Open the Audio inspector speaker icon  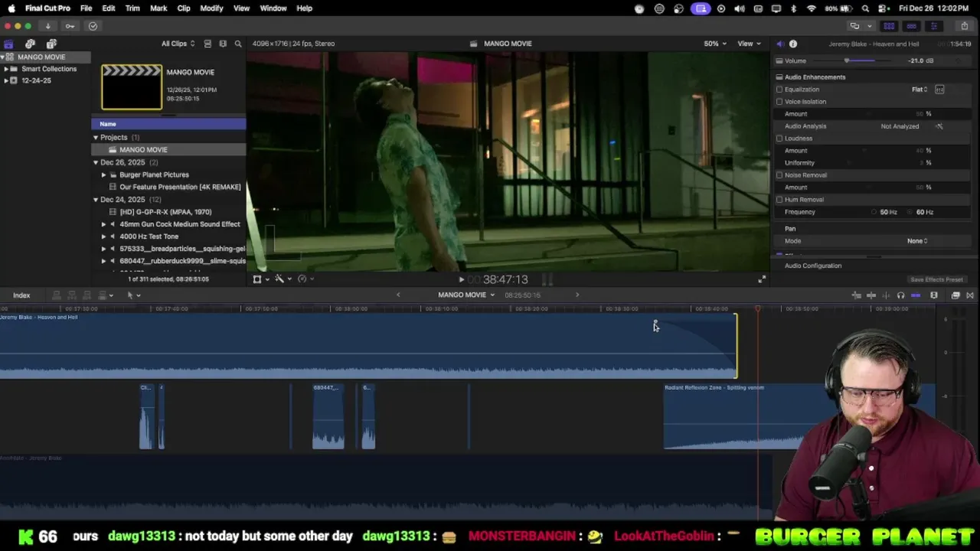(779, 44)
